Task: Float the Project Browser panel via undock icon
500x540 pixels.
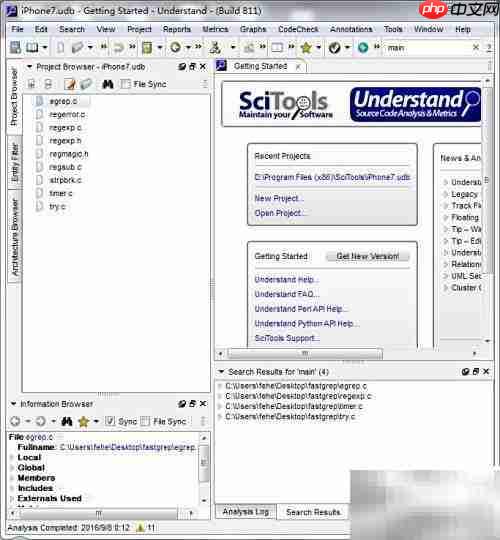Action: click(x=192, y=66)
